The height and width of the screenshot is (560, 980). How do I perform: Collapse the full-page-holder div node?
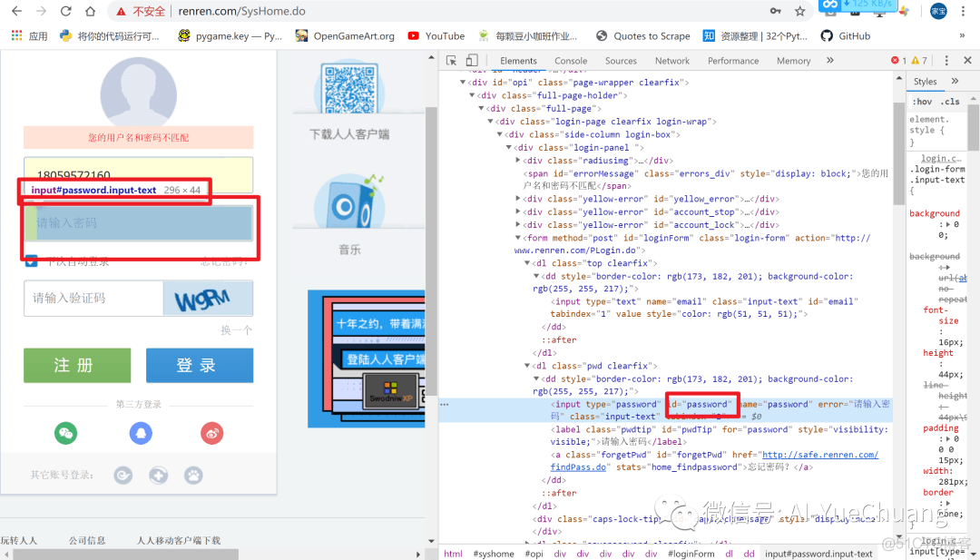472,95
